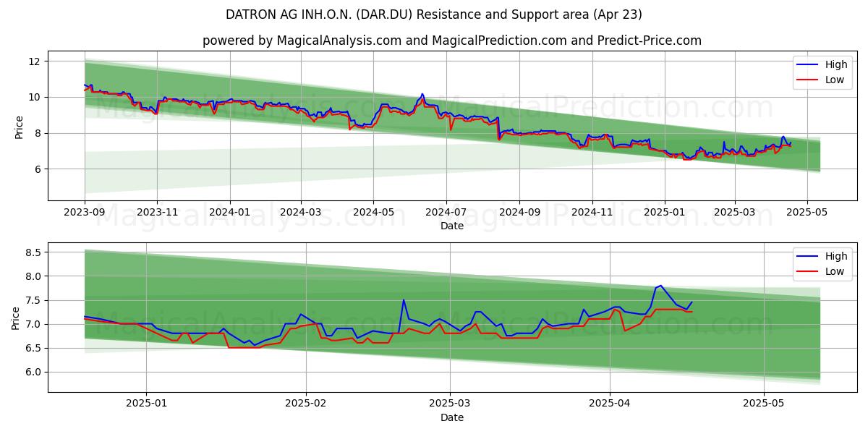Click the 2023-11 tick label
Screen dimensions: 868x434
pyautogui.click(x=157, y=212)
